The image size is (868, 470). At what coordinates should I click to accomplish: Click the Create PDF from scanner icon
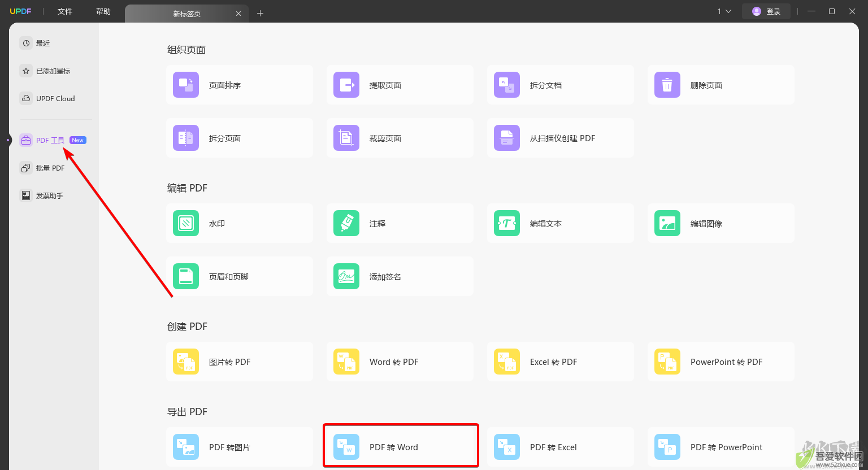point(507,138)
